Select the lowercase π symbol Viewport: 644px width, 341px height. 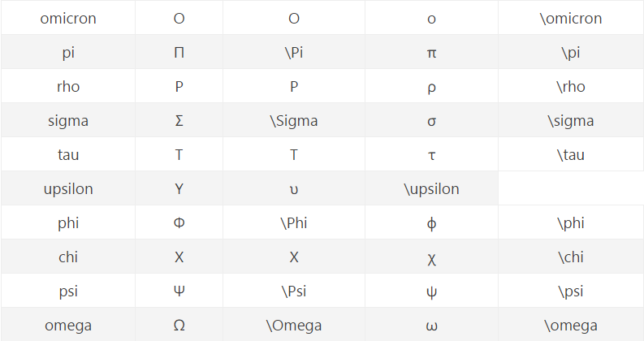(x=431, y=53)
